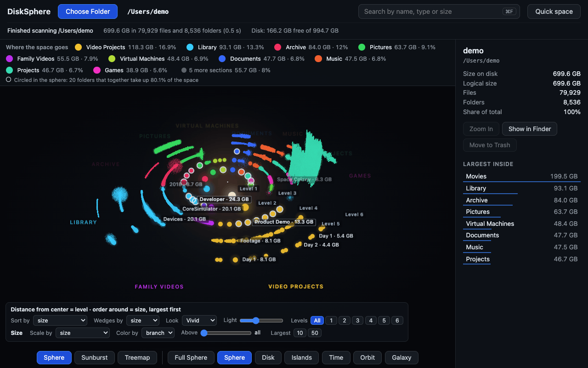Select the Islands layout
The image size is (588, 368).
point(302,357)
